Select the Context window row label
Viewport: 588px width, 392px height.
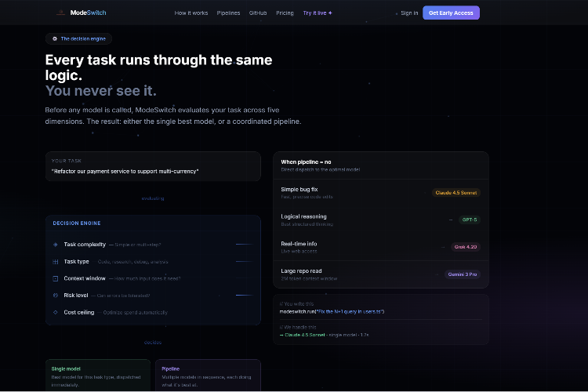(x=85, y=278)
